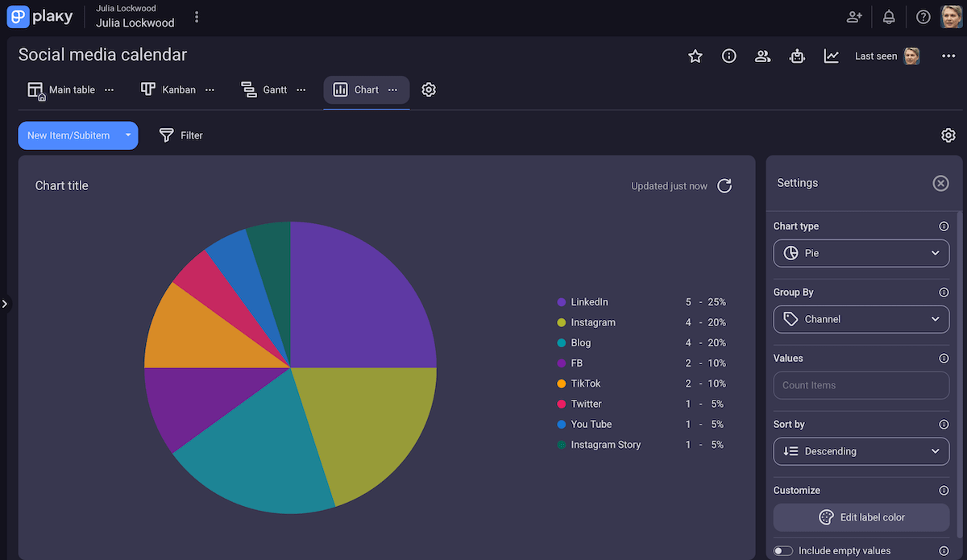Click the Count Items values field
The width and height of the screenshot is (967, 560).
coord(861,385)
